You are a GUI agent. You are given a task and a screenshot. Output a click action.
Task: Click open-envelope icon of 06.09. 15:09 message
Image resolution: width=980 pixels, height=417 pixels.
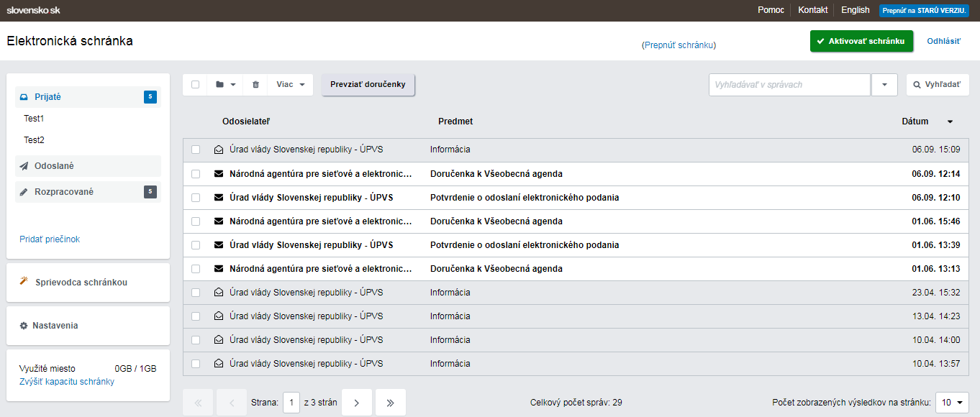[x=219, y=150]
